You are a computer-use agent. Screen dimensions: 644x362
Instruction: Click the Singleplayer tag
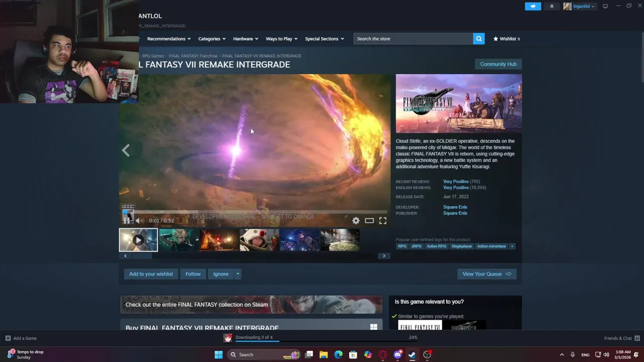[x=461, y=246]
